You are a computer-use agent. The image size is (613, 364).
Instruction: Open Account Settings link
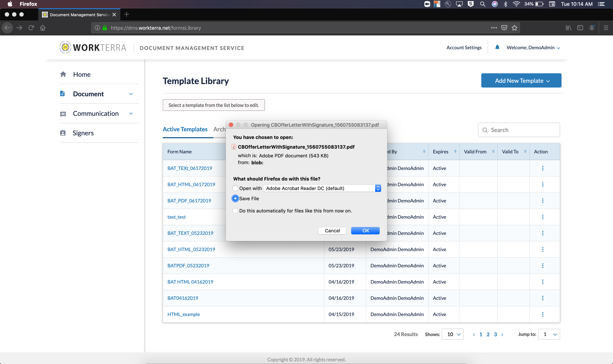[464, 48]
